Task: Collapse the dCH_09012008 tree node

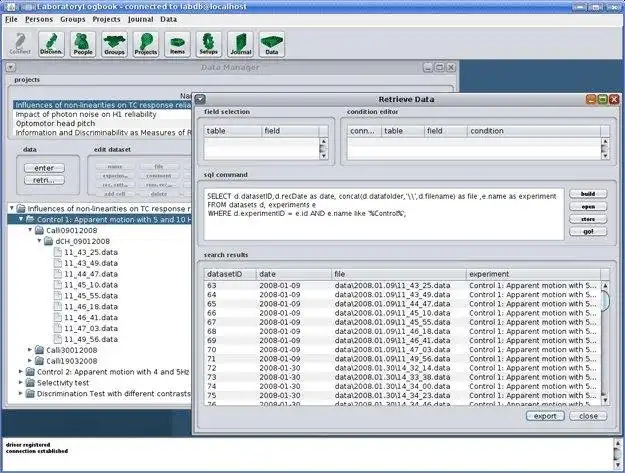Action: (x=39, y=241)
